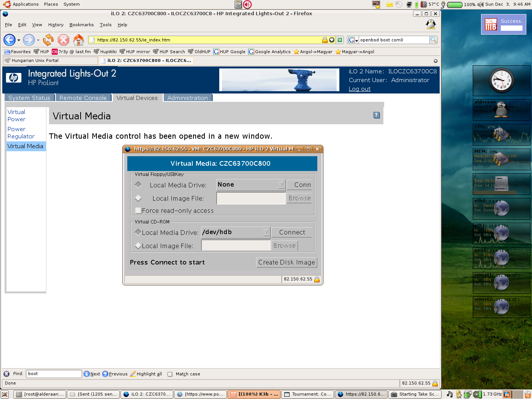The image size is (532, 399).
Task: Click the padlock in Virtual Media window status
Action: coord(317,279)
